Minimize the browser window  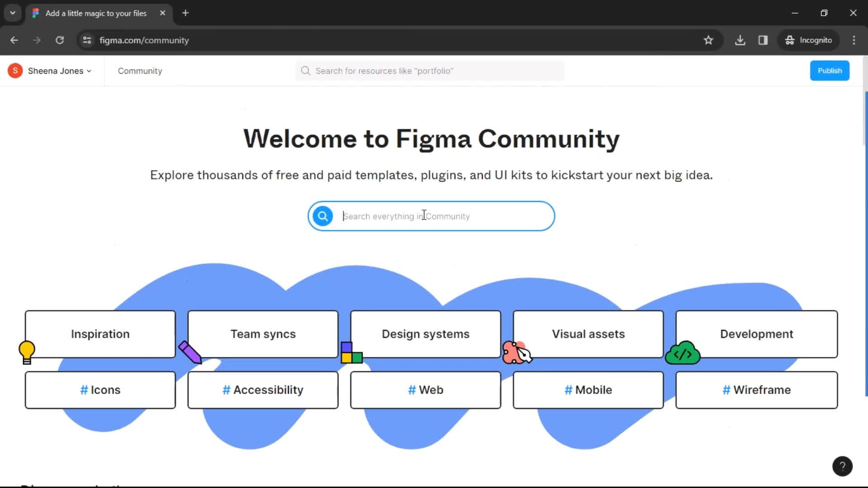coord(795,13)
